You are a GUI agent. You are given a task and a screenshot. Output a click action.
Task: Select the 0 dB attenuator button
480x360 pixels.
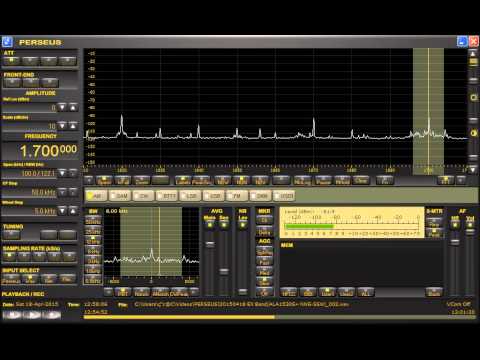[12, 61]
